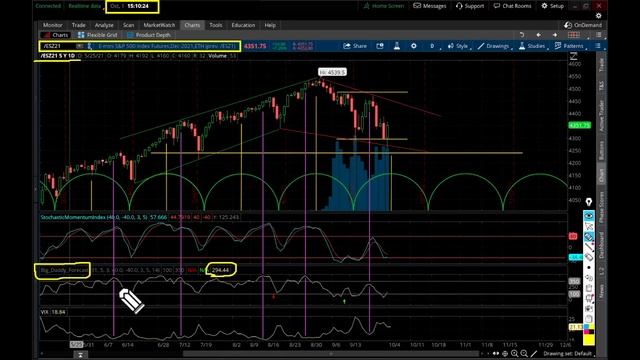This screenshot has width=640, height=360.
Task: Open the Education tab
Action: (x=243, y=25)
